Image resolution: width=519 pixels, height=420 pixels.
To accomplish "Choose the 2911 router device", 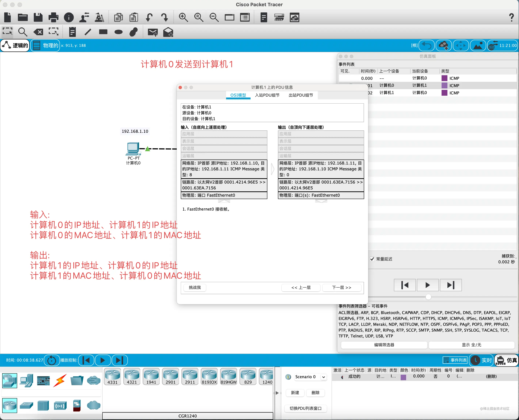I will (190, 377).
